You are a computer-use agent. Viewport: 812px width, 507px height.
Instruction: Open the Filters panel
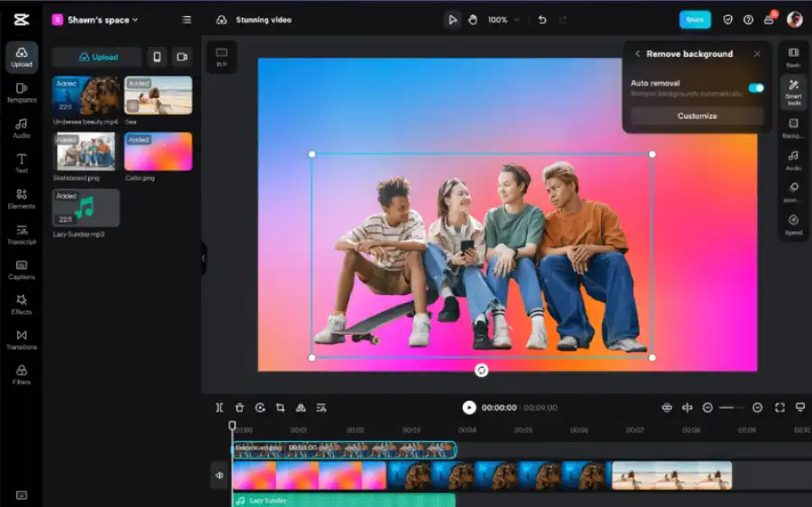(x=22, y=375)
